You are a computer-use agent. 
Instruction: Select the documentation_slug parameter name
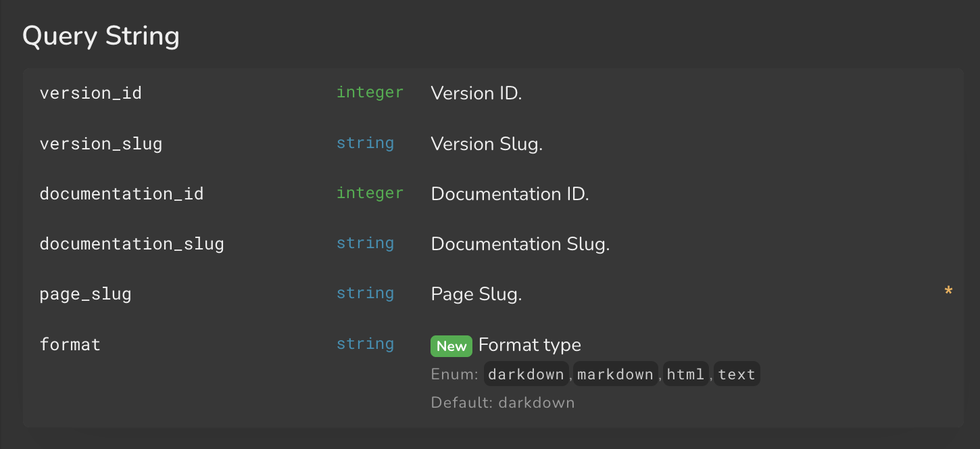click(132, 243)
